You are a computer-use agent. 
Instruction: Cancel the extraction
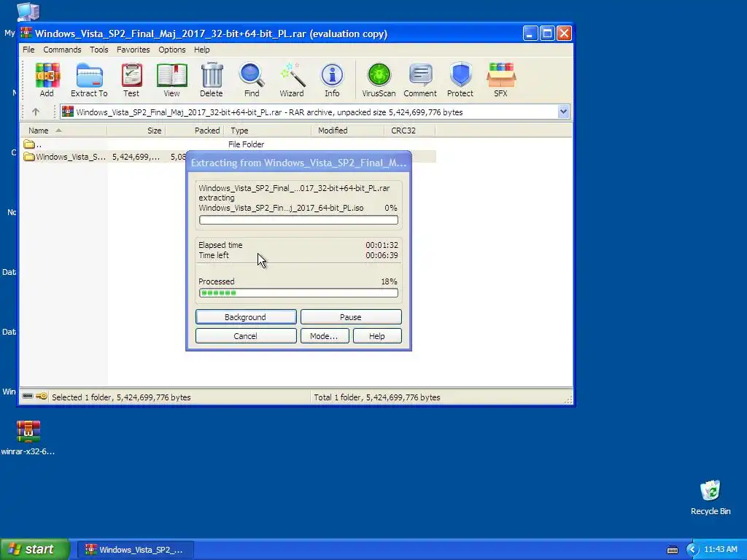[246, 336]
